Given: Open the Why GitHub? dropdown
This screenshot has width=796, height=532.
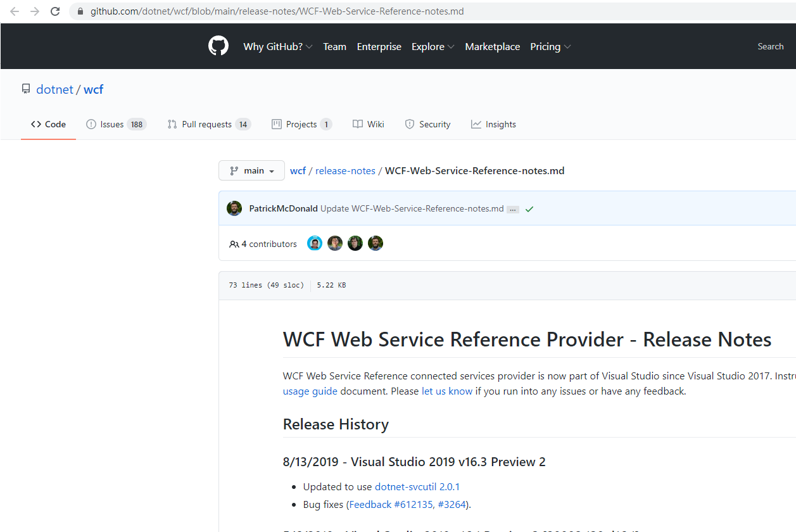Looking at the screenshot, I should [x=278, y=47].
